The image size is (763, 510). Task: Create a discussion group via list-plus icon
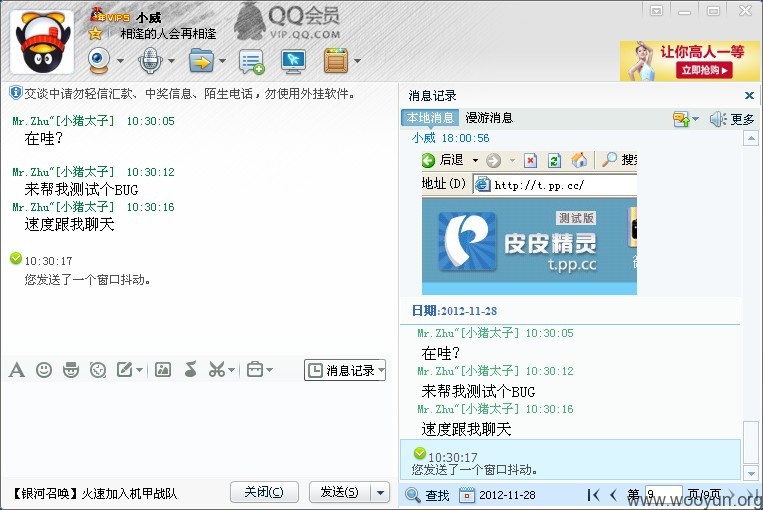pos(251,62)
